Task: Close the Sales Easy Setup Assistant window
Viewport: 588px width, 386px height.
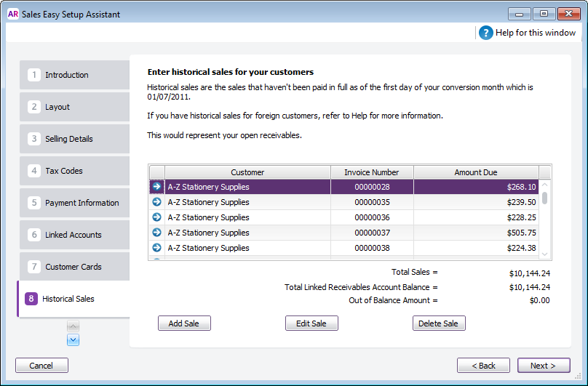Action: tap(569, 14)
